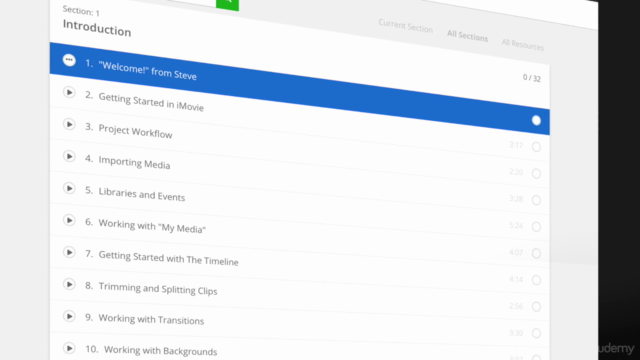640x360 pixels.
Task: Play lecture 7 Getting Started with The Timeline
Action: tap(69, 252)
